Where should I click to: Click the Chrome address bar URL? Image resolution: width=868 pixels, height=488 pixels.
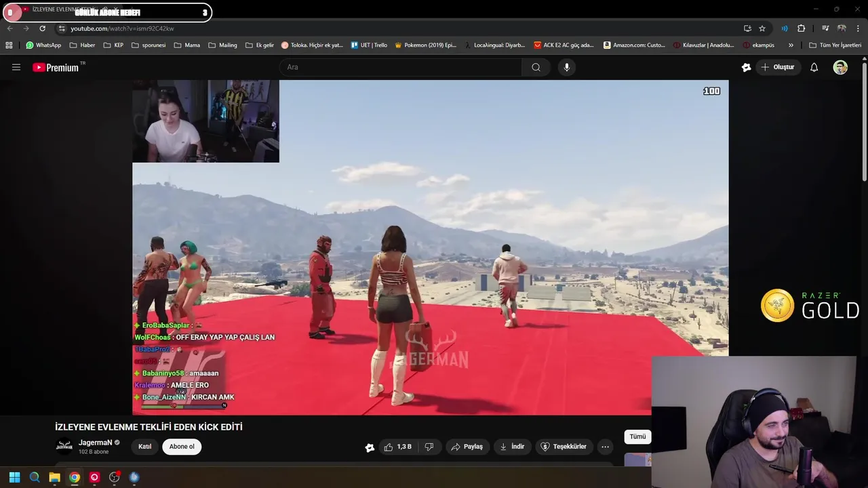tap(122, 28)
